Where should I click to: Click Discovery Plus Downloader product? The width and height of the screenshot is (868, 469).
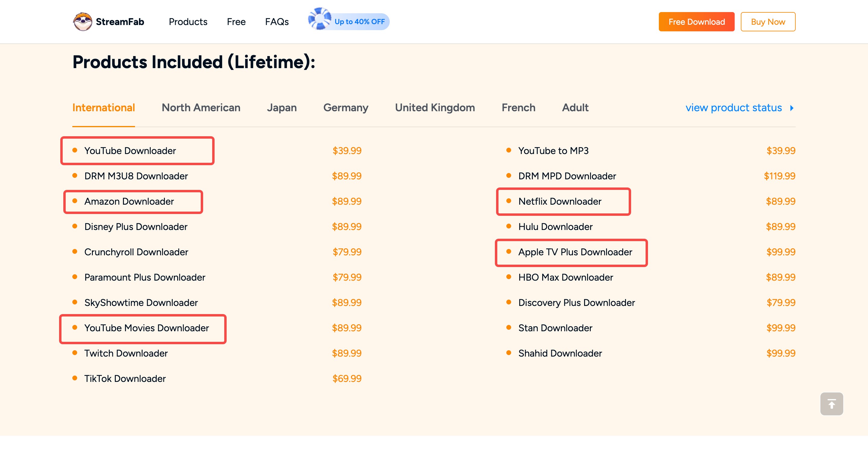[x=577, y=303]
